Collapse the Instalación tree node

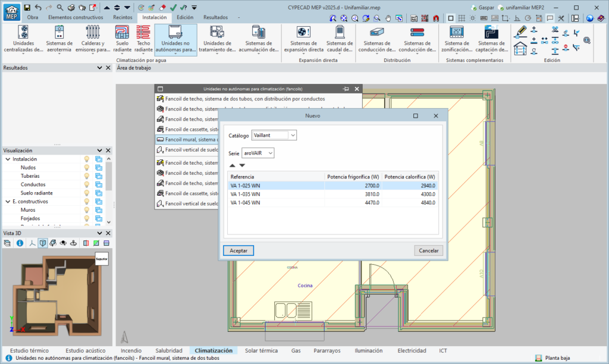click(x=7, y=159)
